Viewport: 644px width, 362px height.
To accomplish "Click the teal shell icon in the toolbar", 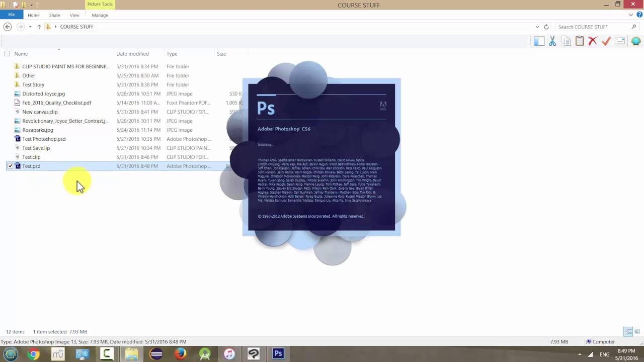I will 635,41.
